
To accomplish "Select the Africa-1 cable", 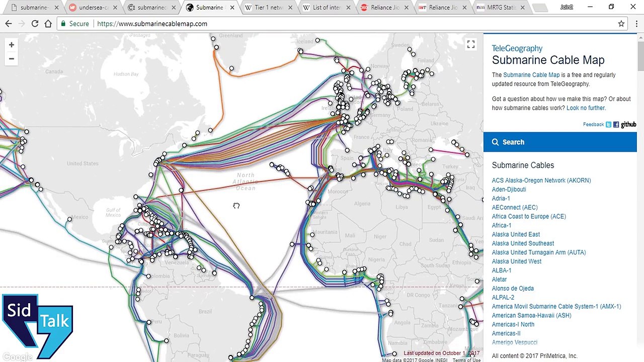I will click(x=502, y=226).
